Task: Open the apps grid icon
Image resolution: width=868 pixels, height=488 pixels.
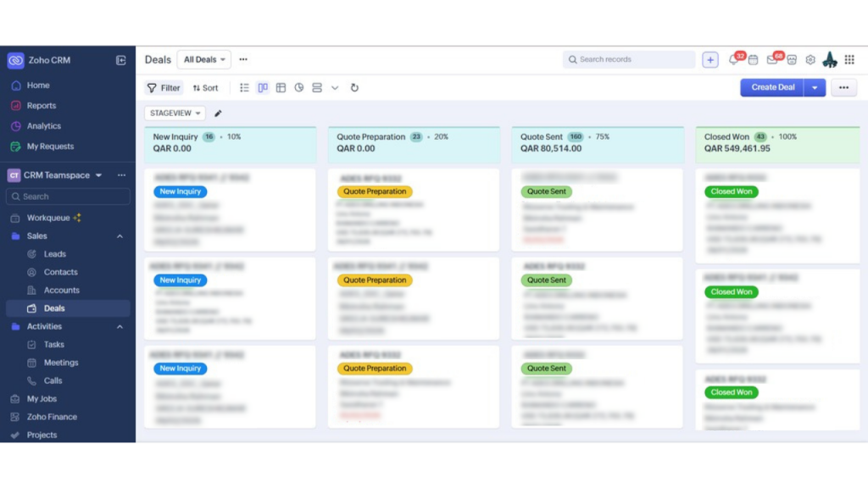Action: pyautogui.click(x=849, y=60)
